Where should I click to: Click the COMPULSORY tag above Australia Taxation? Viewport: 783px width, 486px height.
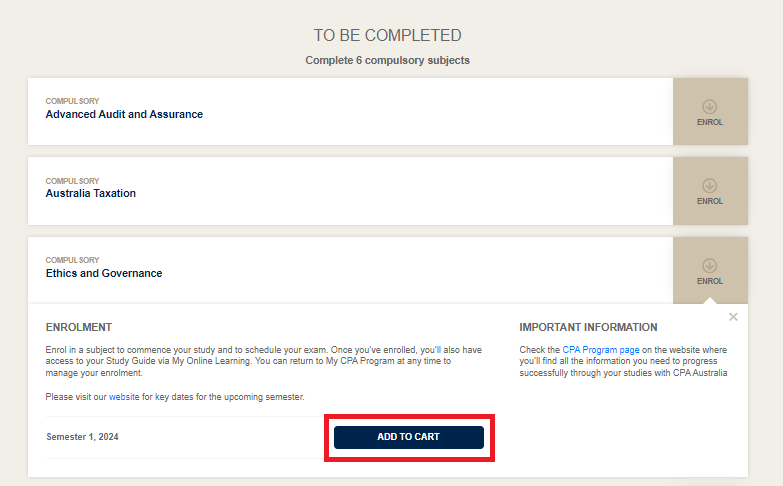coord(72,181)
